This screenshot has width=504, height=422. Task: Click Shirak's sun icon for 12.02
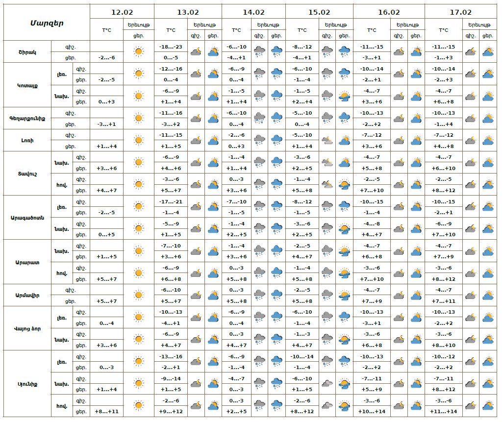click(x=139, y=51)
